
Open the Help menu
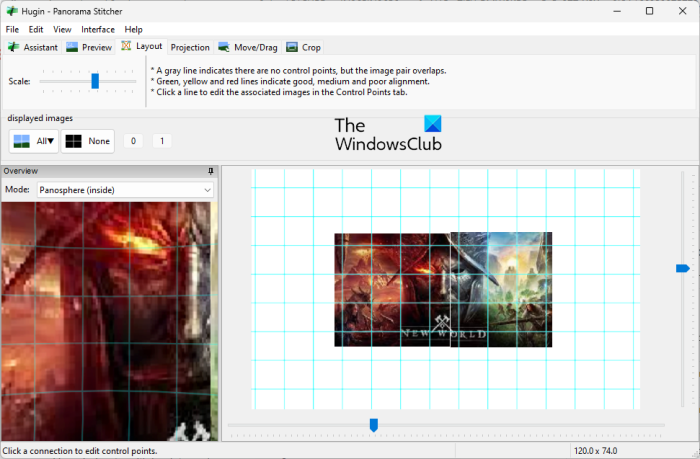(133, 29)
